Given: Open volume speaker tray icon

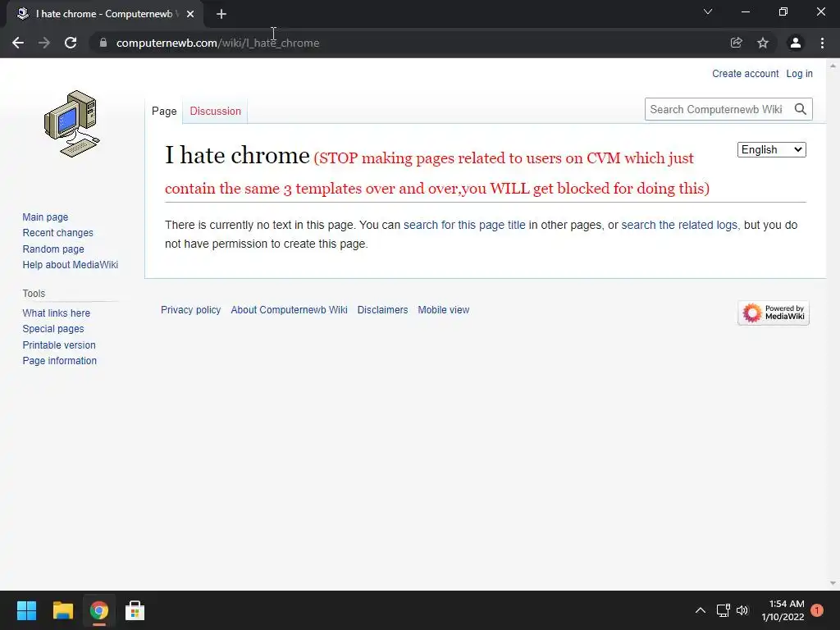Looking at the screenshot, I should click(x=742, y=610).
